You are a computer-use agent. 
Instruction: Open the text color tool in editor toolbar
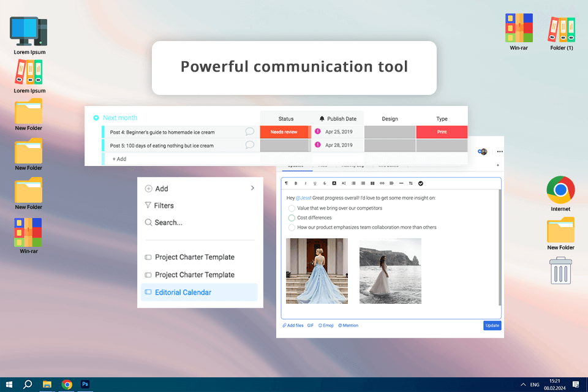pyautogui.click(x=334, y=183)
